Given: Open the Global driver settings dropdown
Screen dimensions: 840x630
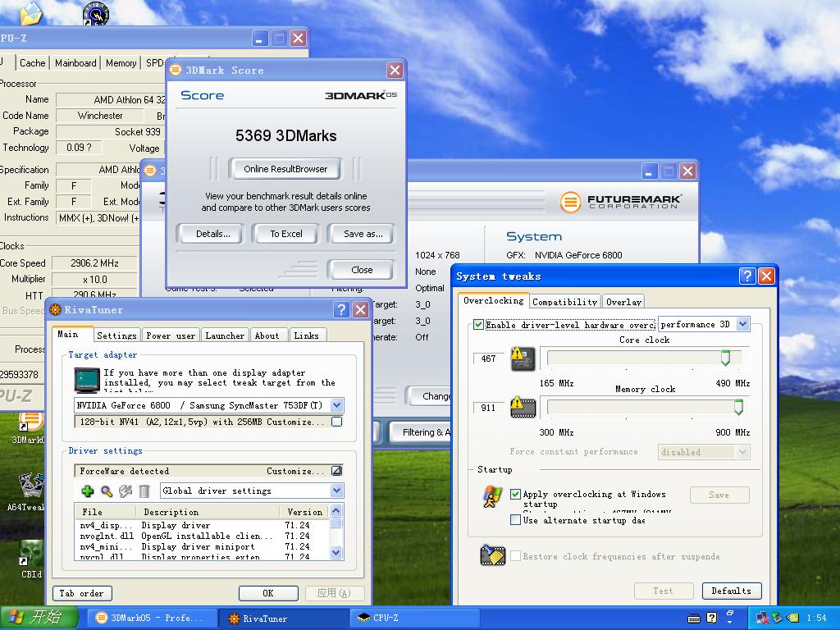Looking at the screenshot, I should point(336,491).
